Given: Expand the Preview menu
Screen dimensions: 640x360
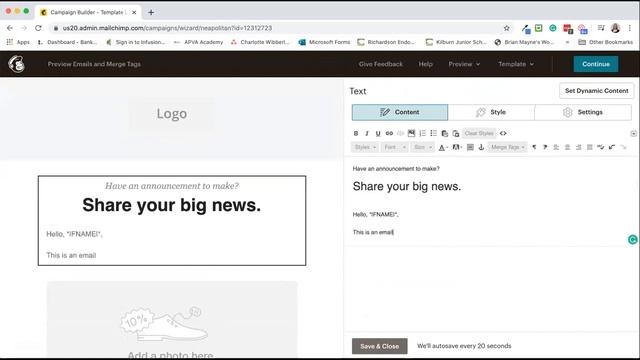Looking at the screenshot, I should 464,64.
